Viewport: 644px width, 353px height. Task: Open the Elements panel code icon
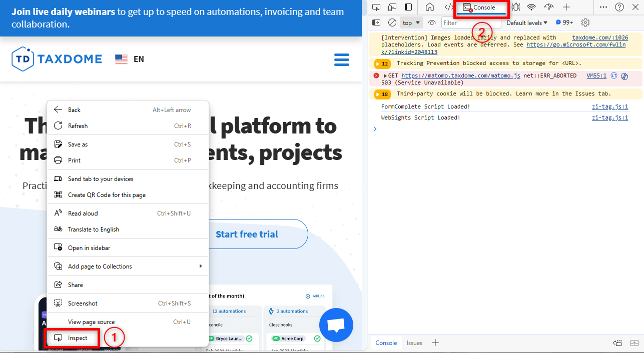click(x=449, y=7)
